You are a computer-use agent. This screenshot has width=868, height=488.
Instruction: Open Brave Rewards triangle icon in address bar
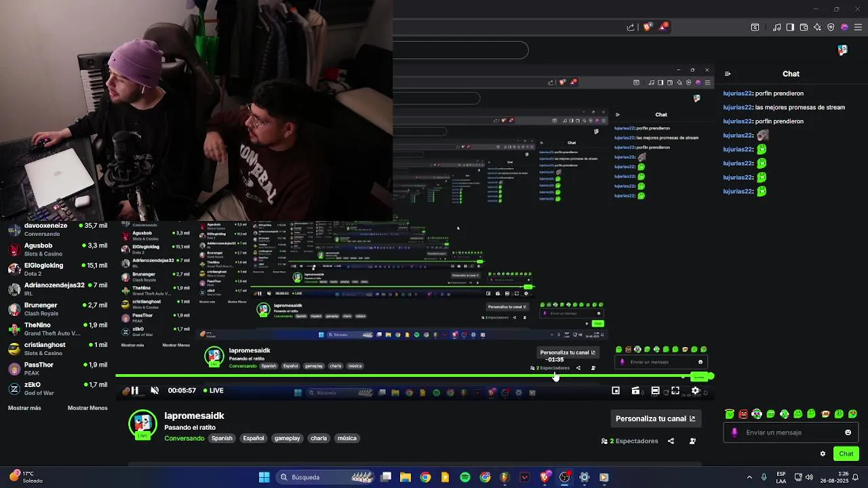[664, 27]
